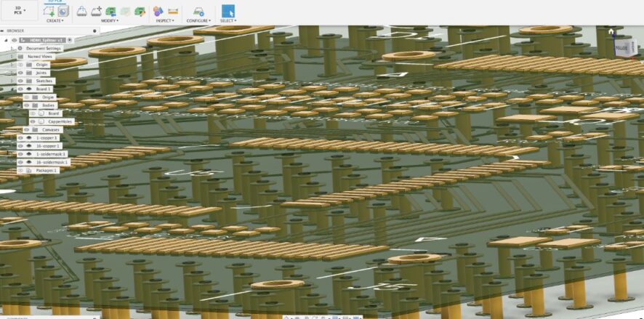Click the BROWSER panel title
This screenshot has width=644, height=319.
pos(15,31)
